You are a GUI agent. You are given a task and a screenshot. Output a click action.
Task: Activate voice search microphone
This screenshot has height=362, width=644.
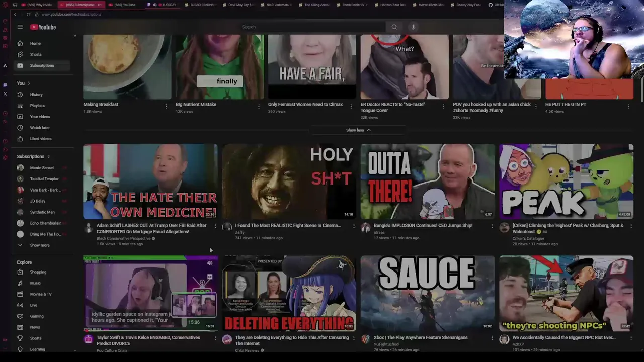(x=413, y=27)
